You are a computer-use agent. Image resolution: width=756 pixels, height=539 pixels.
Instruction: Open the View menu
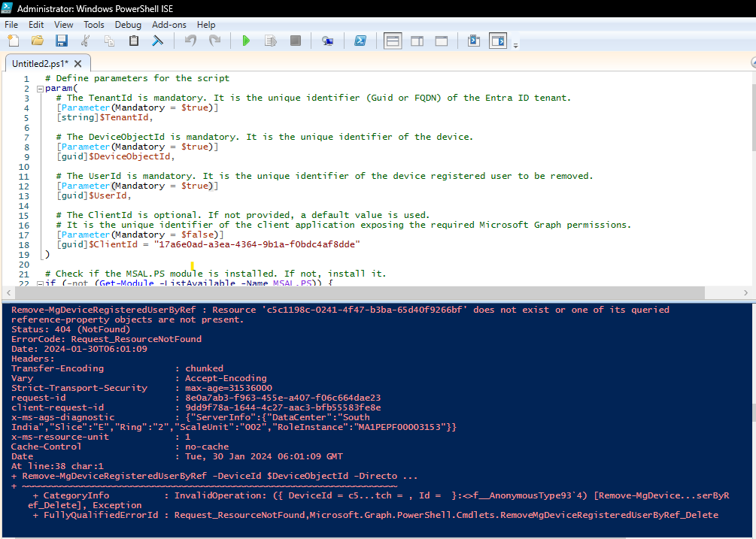pyautogui.click(x=64, y=25)
